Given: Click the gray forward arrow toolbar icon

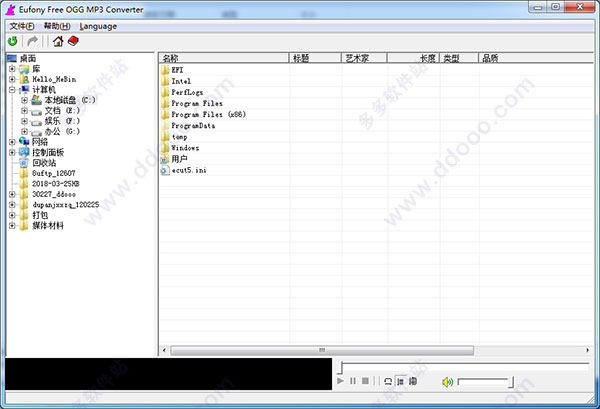Looking at the screenshot, I should point(33,41).
